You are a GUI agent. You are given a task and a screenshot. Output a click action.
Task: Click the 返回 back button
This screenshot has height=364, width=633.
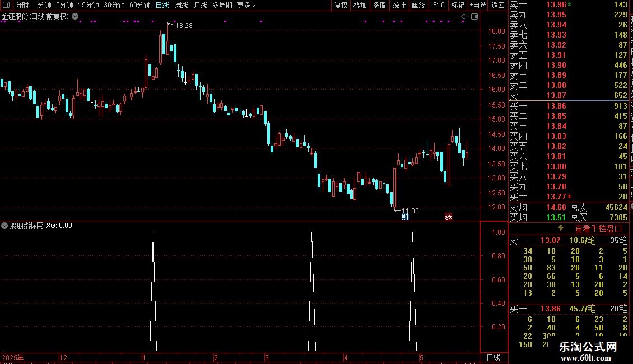(x=498, y=5)
